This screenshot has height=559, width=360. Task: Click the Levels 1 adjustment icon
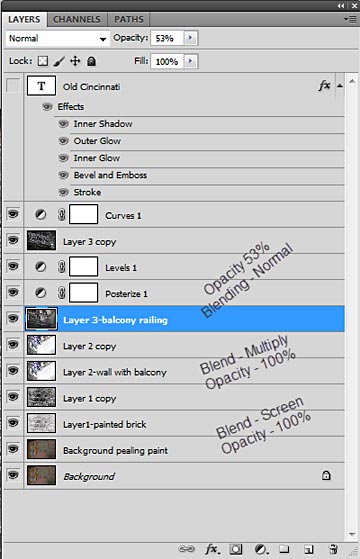41,267
